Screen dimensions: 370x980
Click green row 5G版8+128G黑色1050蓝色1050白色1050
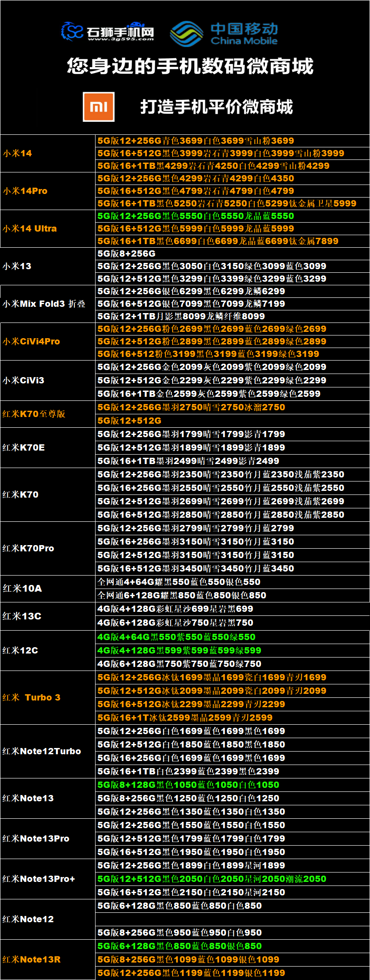232,785
